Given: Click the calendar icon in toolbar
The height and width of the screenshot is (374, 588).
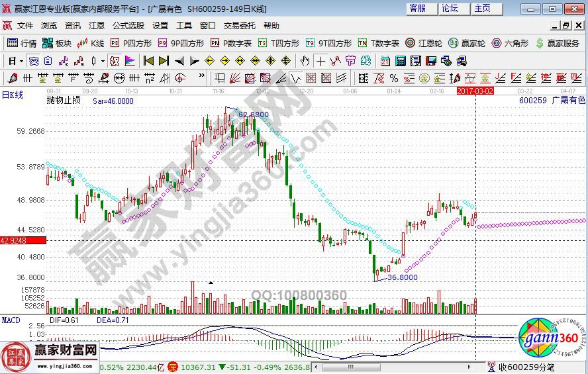Looking at the screenshot, I should click(385, 61).
